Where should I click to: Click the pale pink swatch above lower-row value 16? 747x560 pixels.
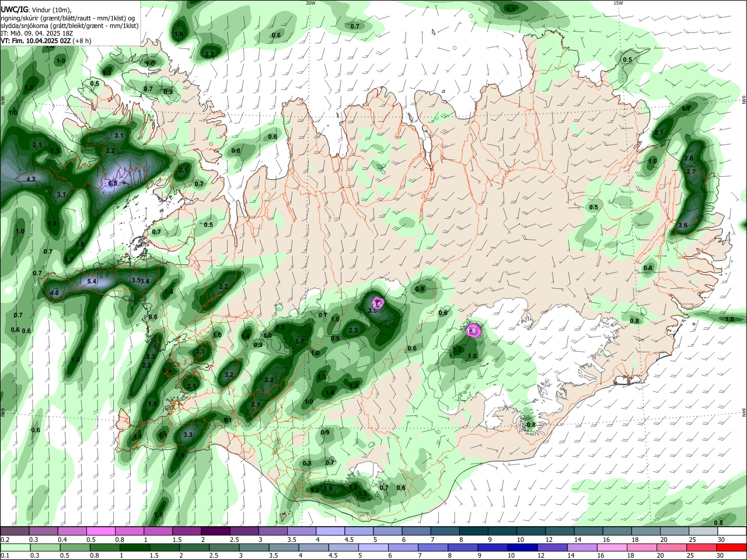click(x=612, y=547)
